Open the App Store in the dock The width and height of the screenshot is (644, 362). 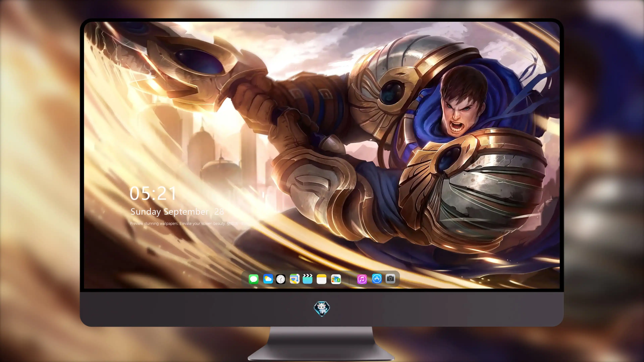tap(377, 279)
